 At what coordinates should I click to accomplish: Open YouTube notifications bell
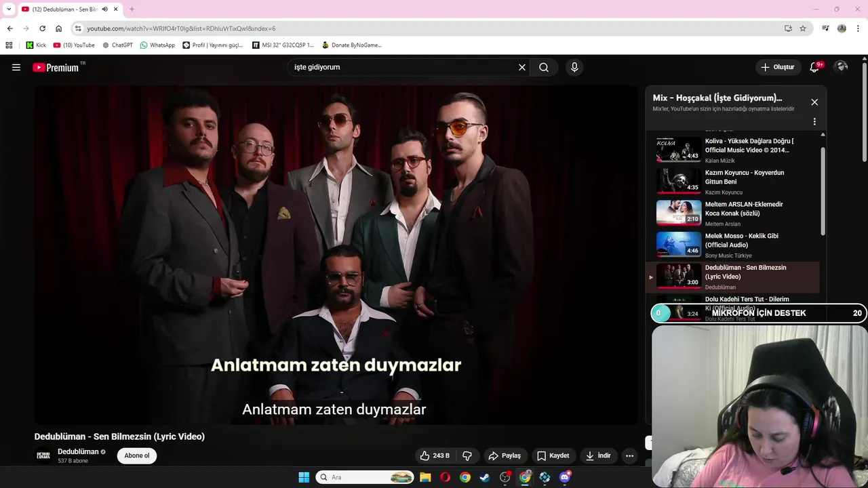tap(814, 67)
